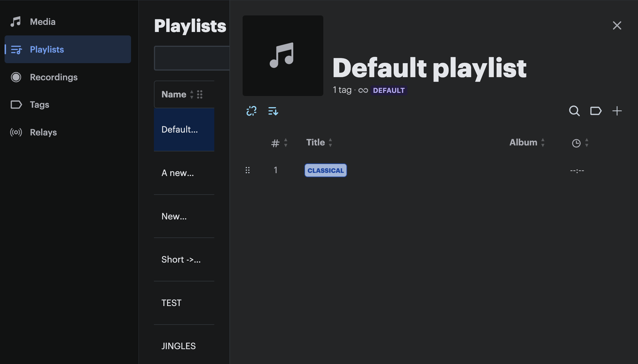The width and height of the screenshot is (638, 364).
Task: Click the link-tags icon under the playlist cover
Action: pos(251,111)
